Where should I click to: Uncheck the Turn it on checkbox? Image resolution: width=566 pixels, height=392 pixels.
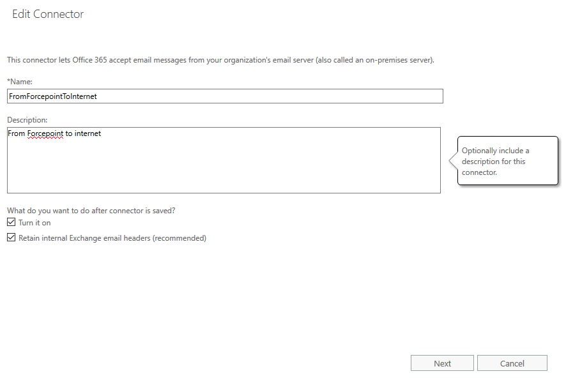tap(11, 222)
